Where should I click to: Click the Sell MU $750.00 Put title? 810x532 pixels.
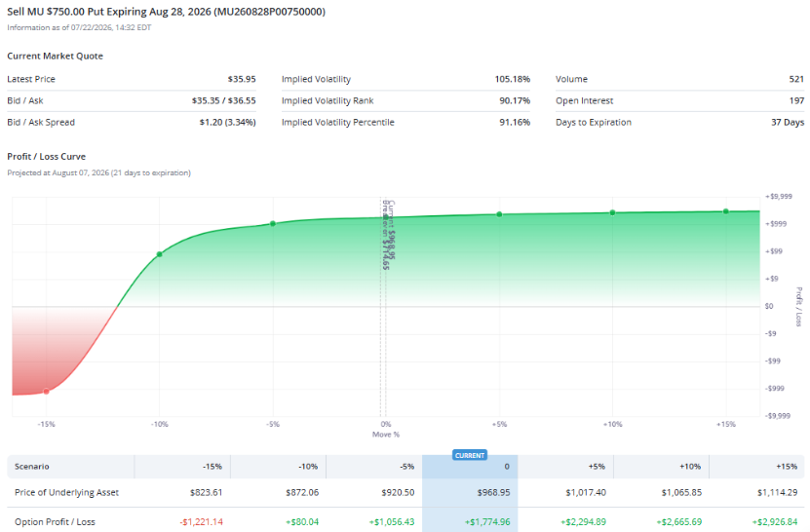point(167,12)
